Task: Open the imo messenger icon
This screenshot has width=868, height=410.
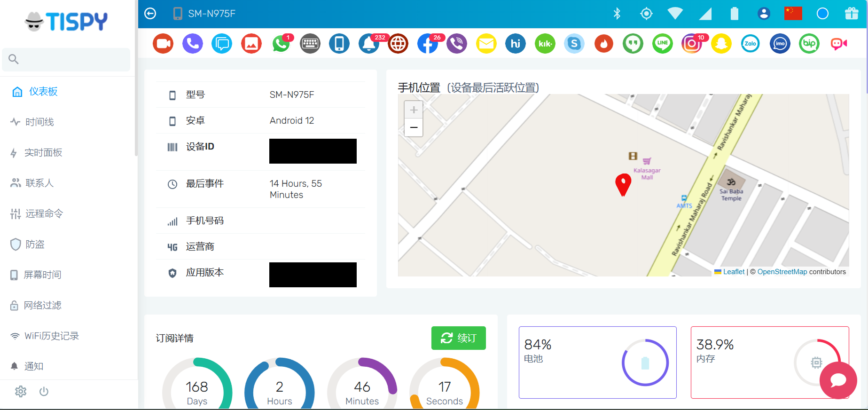Action: (x=780, y=44)
